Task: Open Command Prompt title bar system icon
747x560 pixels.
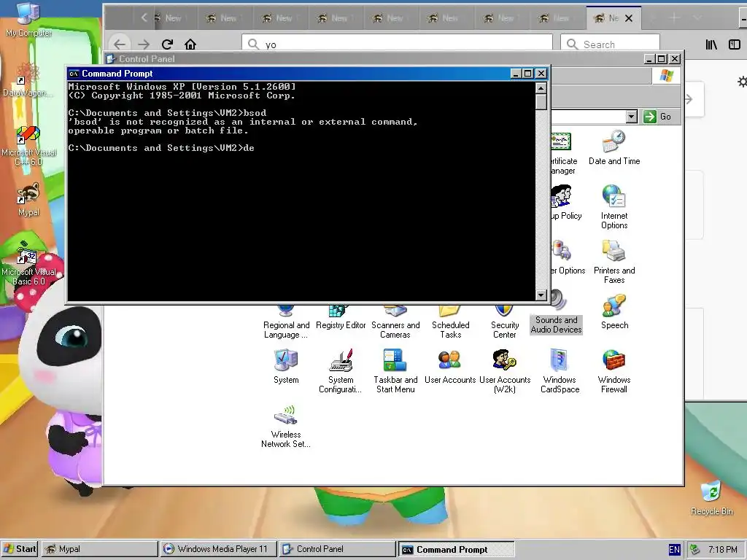Action: (74, 74)
